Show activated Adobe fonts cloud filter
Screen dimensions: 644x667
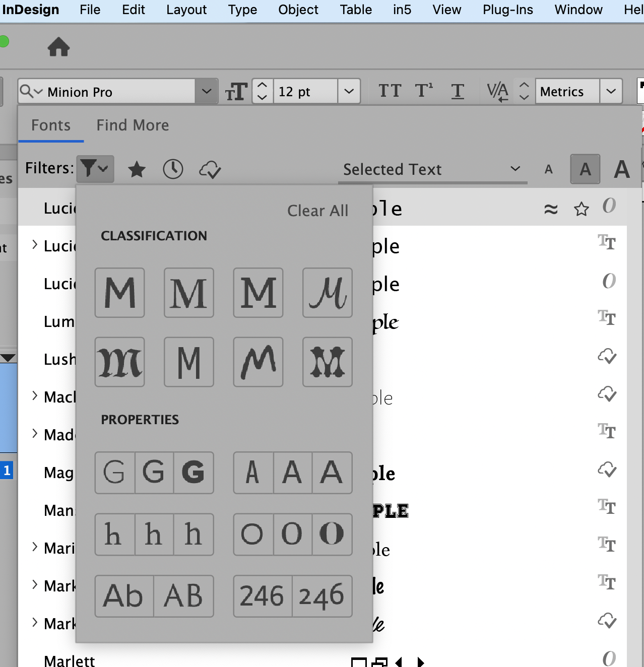pos(210,170)
